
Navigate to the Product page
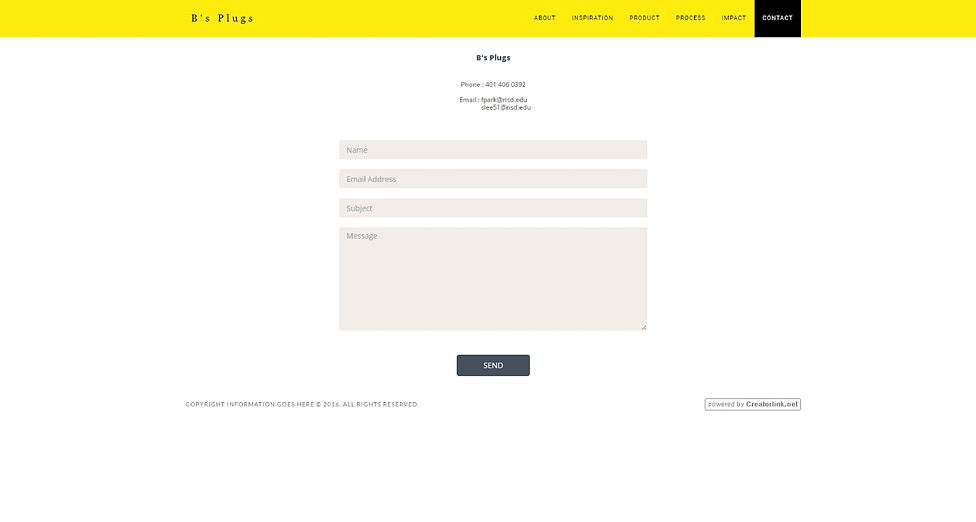coord(644,18)
